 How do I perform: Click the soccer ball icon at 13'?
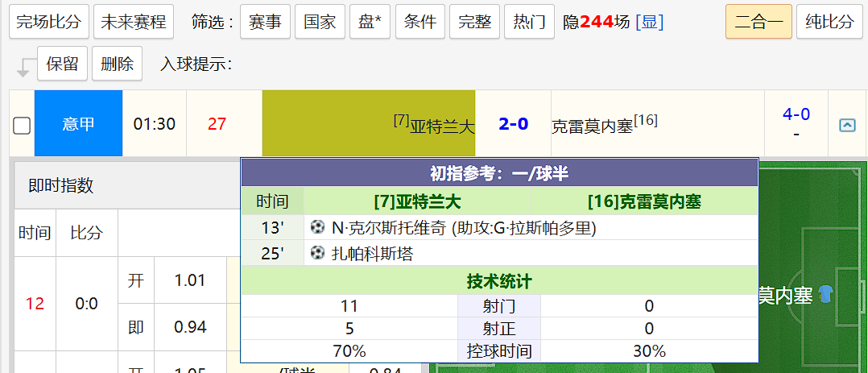point(317,228)
